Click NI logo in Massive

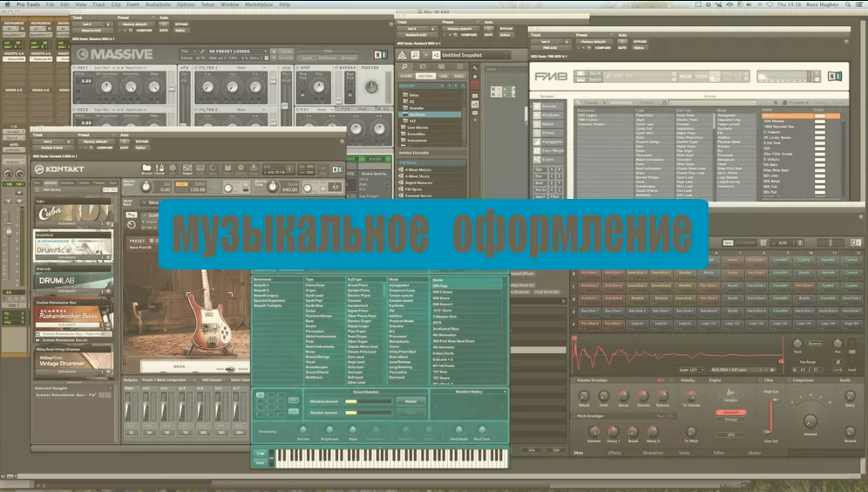point(380,54)
